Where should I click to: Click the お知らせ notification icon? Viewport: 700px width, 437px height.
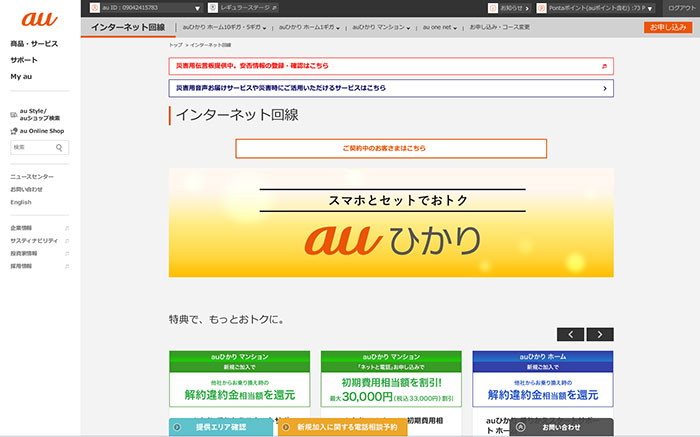(x=493, y=8)
